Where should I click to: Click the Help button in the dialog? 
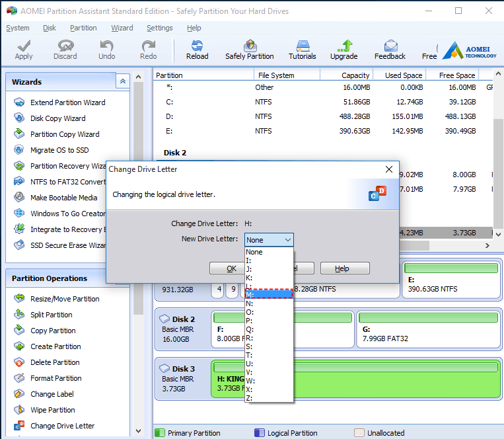point(344,268)
